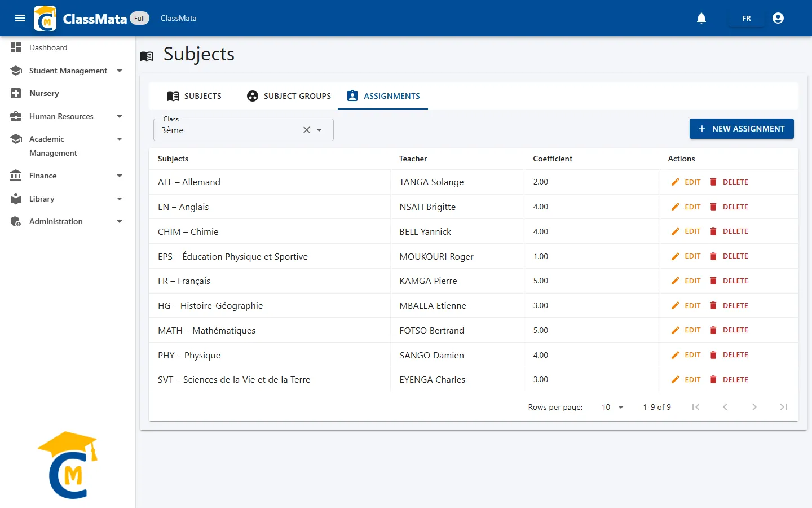812x508 pixels.
Task: Expand the Administration menu
Action: click(120, 221)
